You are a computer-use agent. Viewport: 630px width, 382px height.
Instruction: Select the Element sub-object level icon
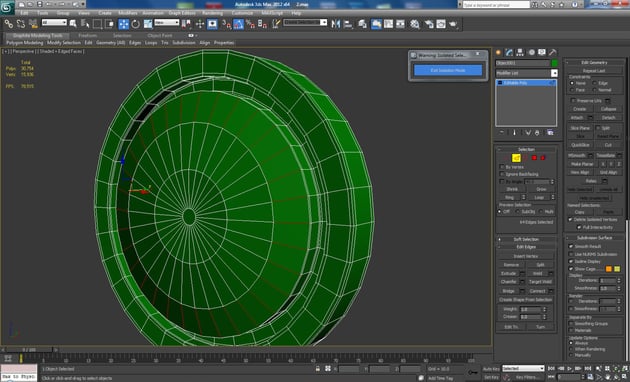point(543,158)
